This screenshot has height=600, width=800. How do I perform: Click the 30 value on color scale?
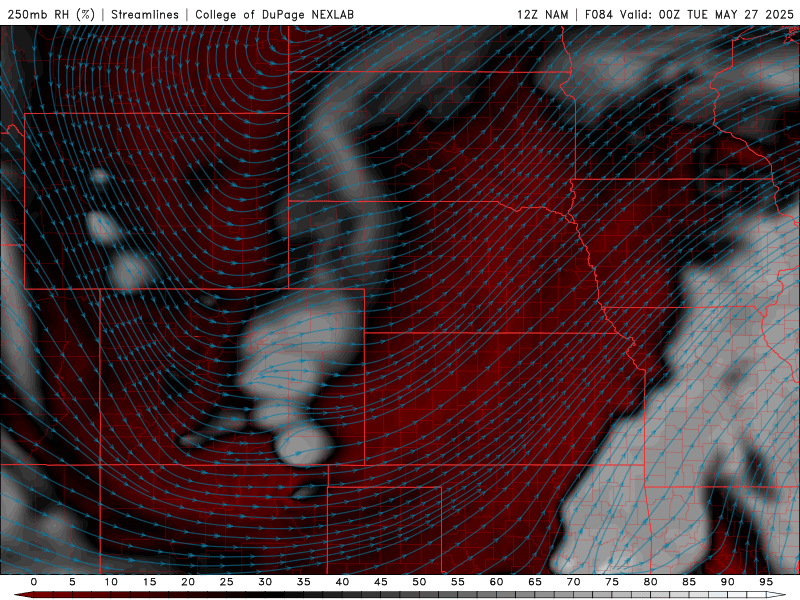tap(265, 582)
